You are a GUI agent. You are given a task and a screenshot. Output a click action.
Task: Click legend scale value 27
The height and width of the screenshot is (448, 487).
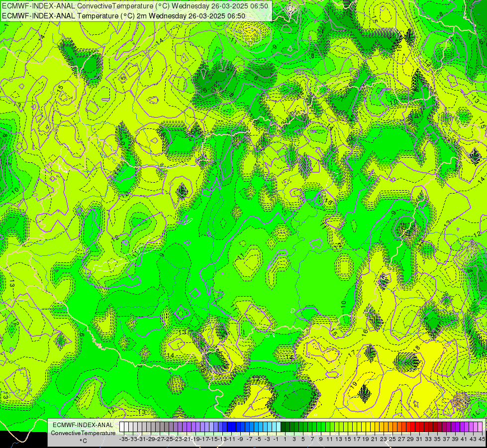pyautogui.click(x=401, y=439)
